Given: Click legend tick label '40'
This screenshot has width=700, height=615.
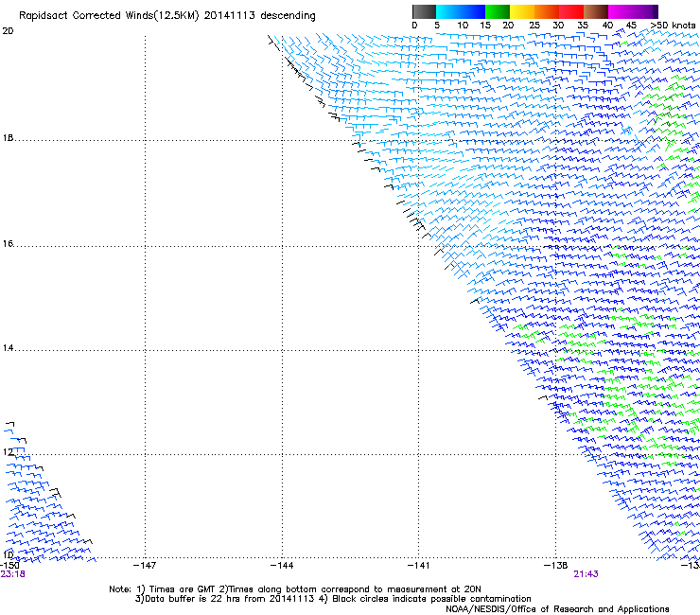Looking at the screenshot, I should (x=607, y=26).
